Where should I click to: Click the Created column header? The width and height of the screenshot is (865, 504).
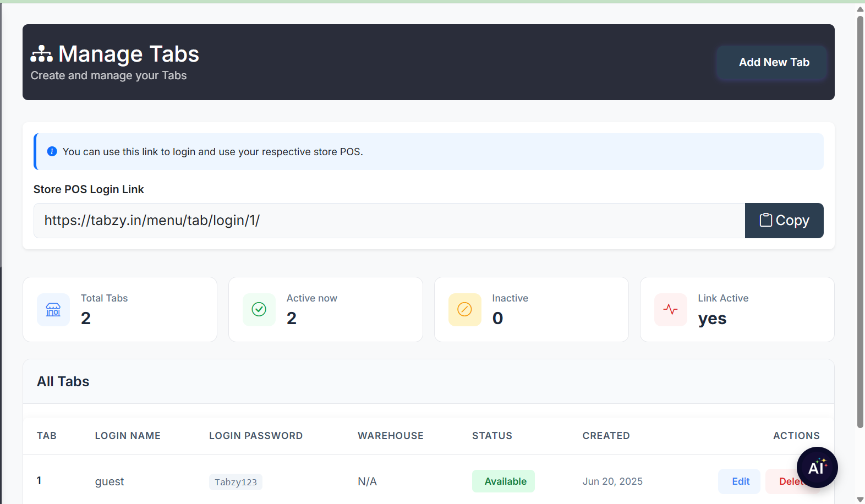606,436
